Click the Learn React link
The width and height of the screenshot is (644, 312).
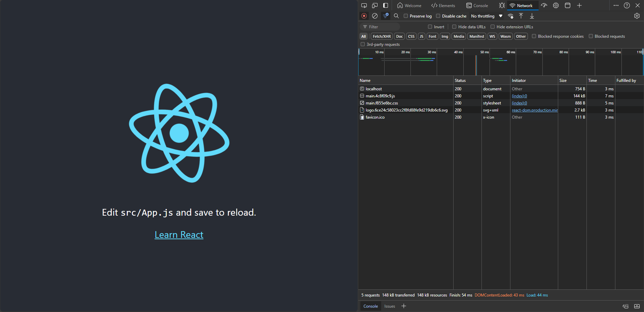pyautogui.click(x=179, y=235)
